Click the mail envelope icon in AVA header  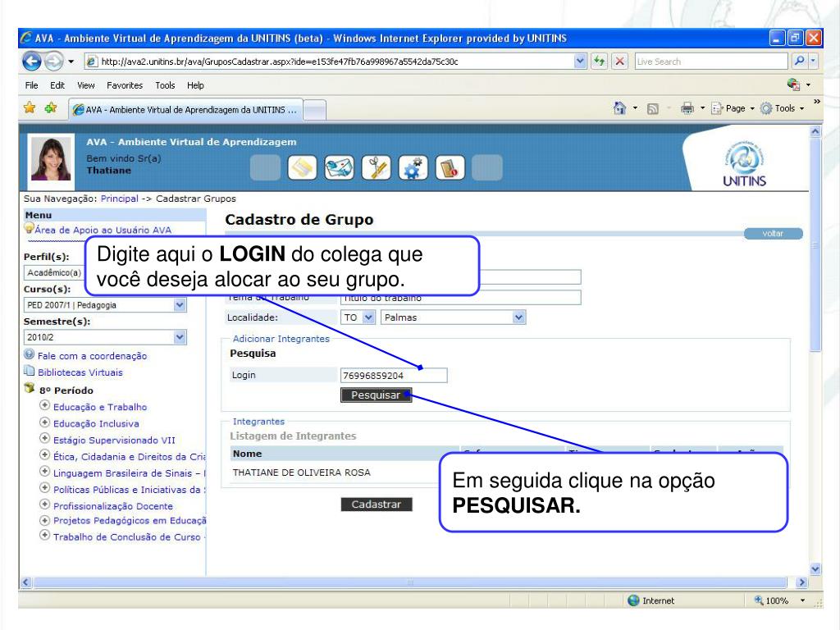(x=339, y=167)
